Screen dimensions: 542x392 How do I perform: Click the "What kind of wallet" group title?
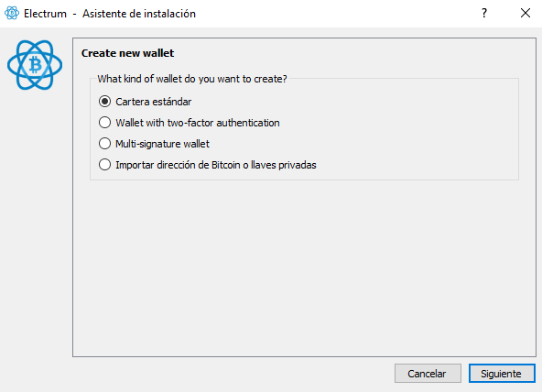tap(192, 79)
